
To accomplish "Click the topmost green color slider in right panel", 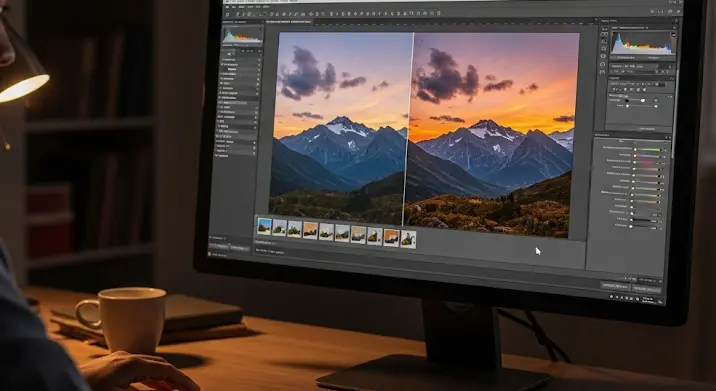I will (648, 149).
